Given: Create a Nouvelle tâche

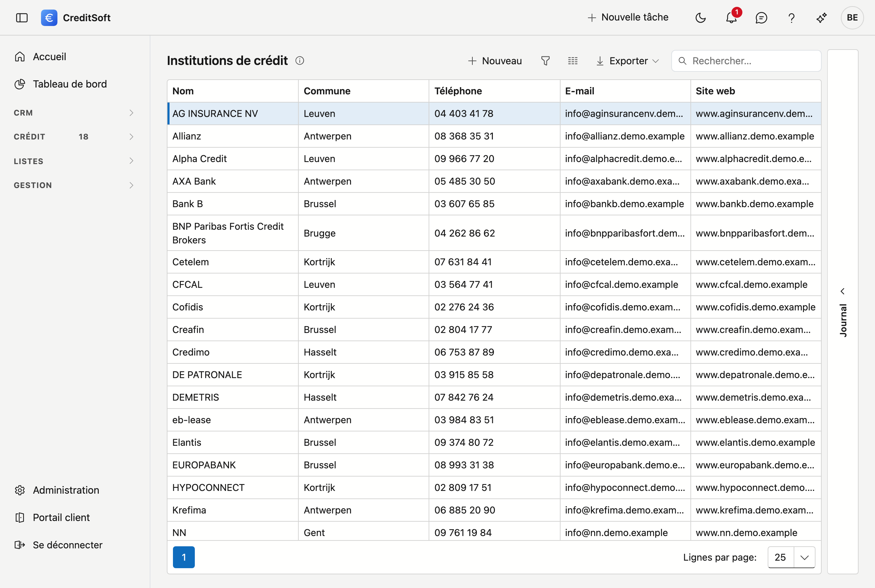Looking at the screenshot, I should tap(628, 17).
